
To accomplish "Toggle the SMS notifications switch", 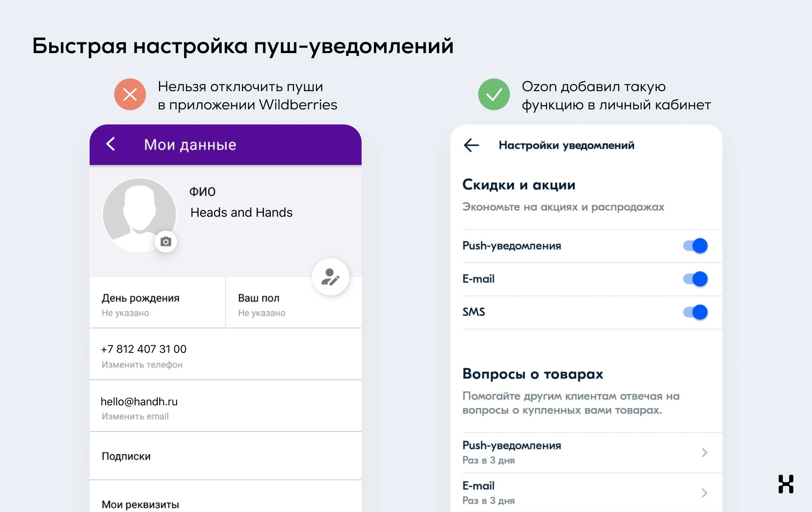I will [695, 312].
